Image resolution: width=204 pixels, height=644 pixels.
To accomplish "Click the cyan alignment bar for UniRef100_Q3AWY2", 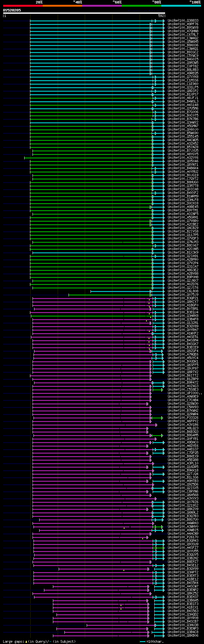I will [91, 123].
